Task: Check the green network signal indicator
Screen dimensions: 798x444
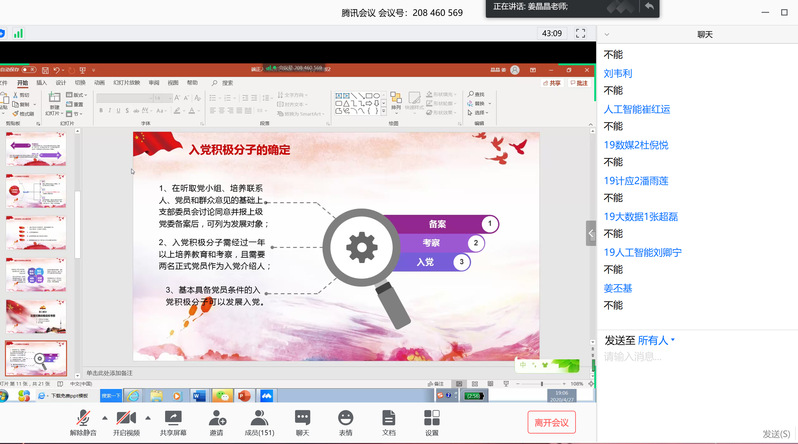Action: coord(18,34)
